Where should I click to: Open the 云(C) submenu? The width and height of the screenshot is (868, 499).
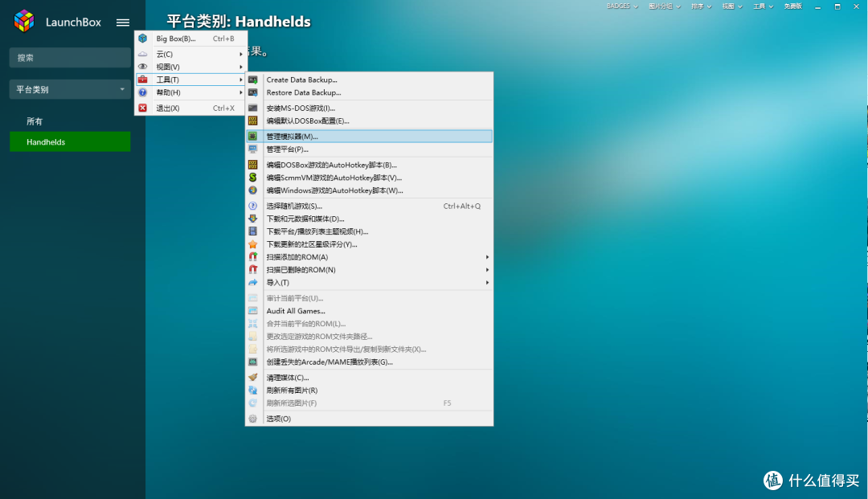(x=190, y=54)
